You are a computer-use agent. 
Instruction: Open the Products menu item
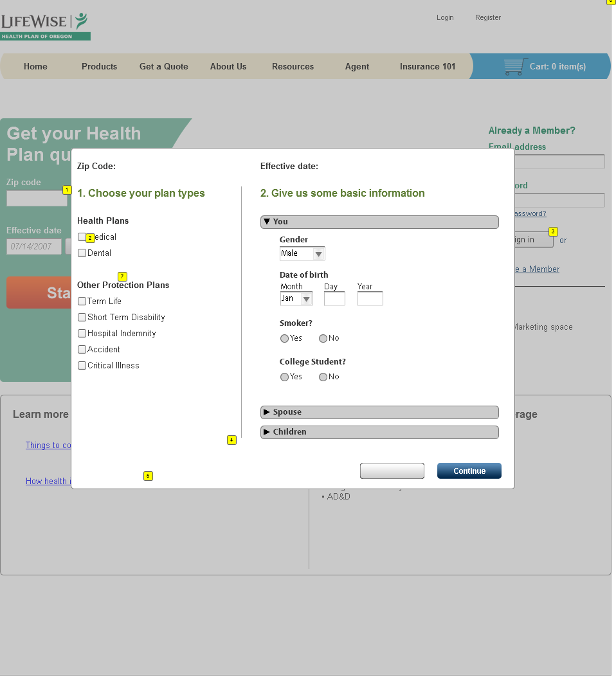[x=99, y=67]
